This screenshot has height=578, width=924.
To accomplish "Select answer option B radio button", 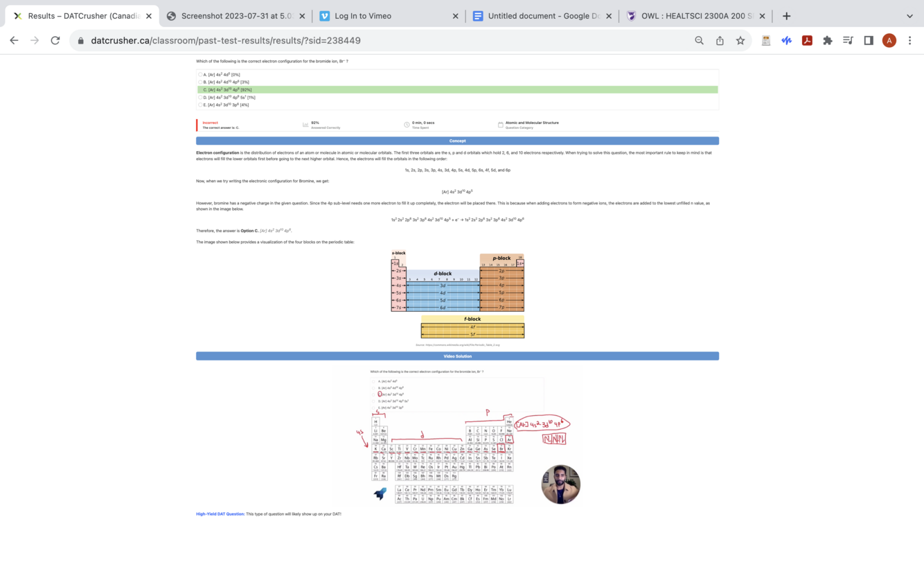I will (201, 82).
